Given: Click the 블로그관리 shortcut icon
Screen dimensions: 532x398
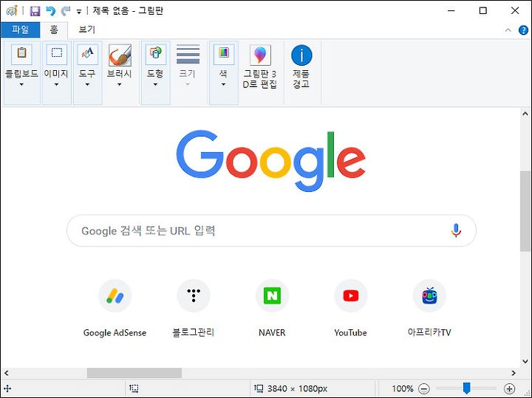Looking at the screenshot, I should click(194, 296).
